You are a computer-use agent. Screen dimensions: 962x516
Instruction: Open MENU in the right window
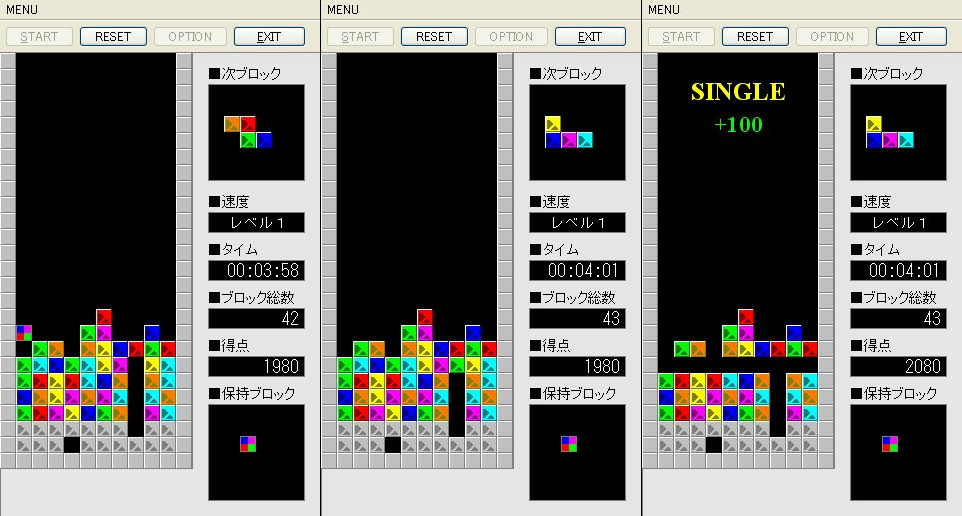(663, 10)
